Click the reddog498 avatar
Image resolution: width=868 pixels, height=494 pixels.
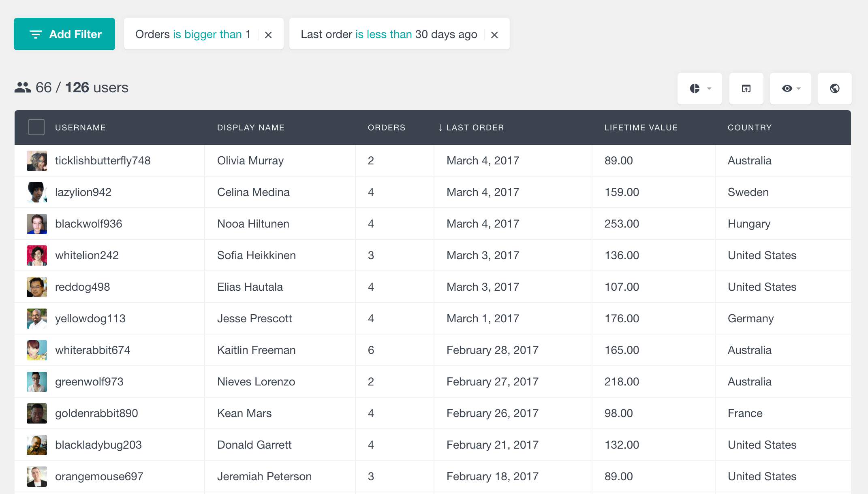37,287
